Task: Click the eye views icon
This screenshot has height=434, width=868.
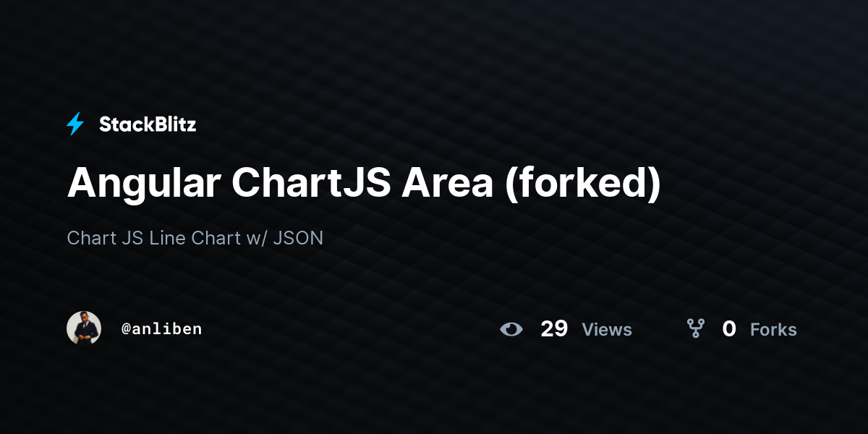Action: (511, 329)
